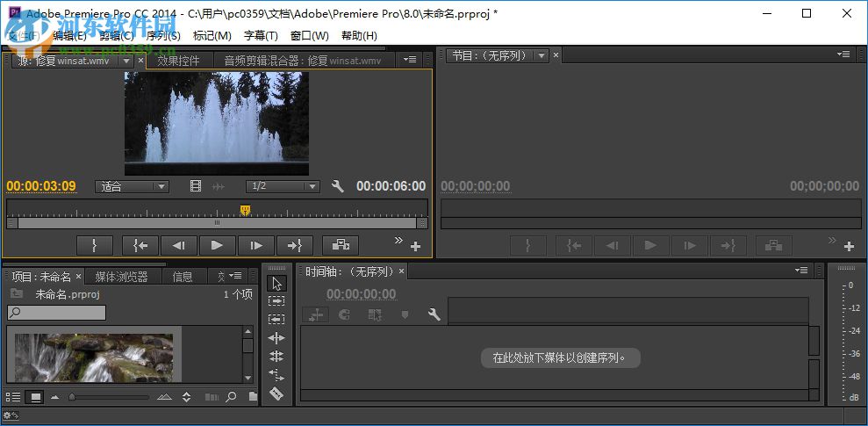This screenshot has width=868, height=426.
Task: Open Timeline display settings wrench
Action: [x=434, y=314]
